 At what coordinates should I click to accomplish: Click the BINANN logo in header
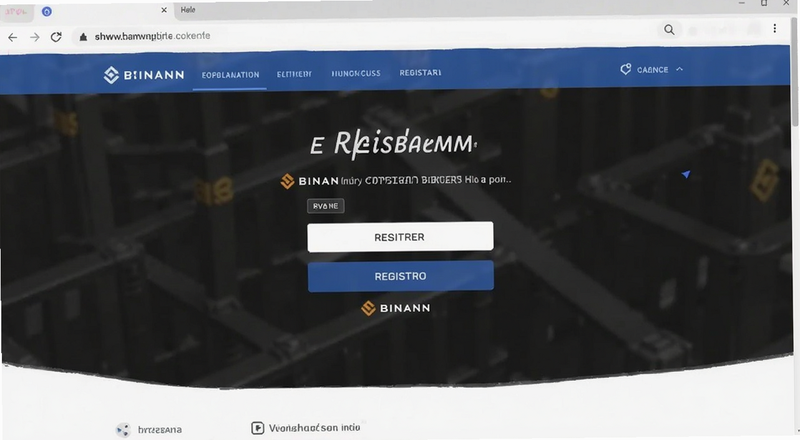click(x=144, y=75)
